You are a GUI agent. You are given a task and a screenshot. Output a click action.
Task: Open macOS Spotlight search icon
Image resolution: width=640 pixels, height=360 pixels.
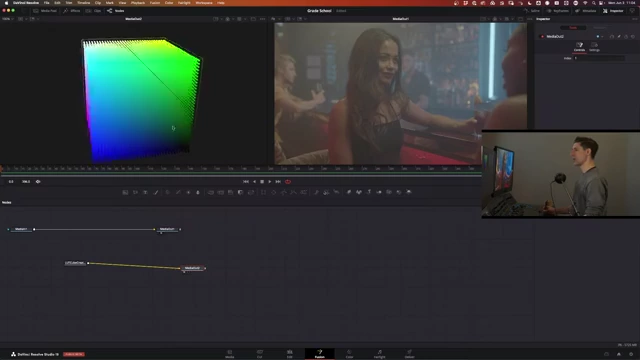594,3
